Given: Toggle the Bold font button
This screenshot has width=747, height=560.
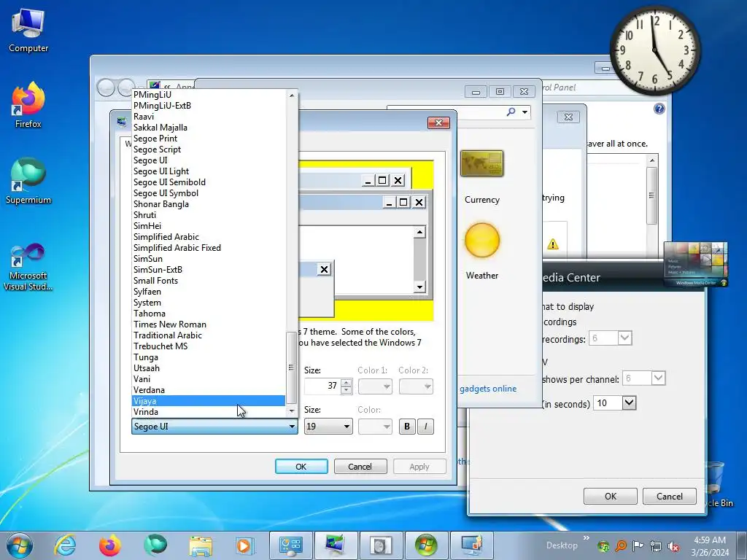Looking at the screenshot, I should click(407, 426).
